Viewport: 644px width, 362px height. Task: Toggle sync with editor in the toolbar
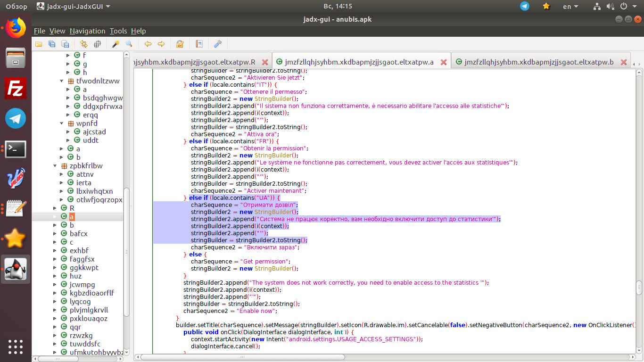click(84, 44)
